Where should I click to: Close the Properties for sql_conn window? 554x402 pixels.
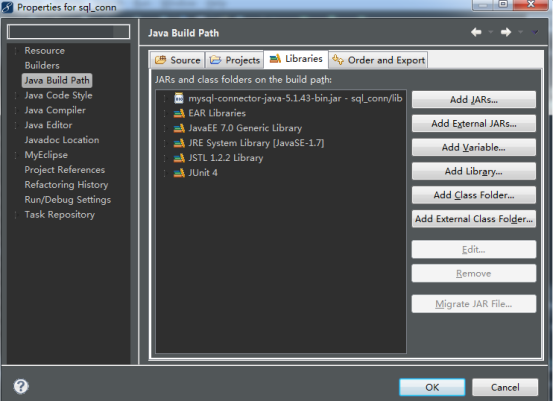[531, 5]
